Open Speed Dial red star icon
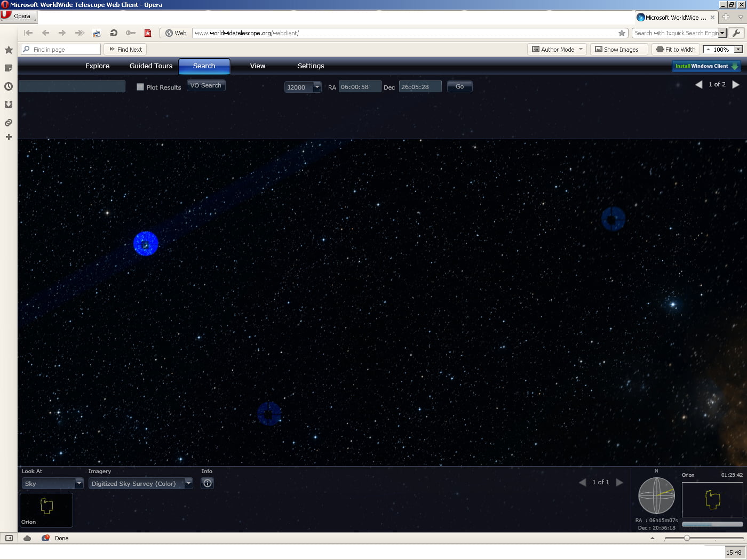Viewport: 747px width, 560px height. (148, 33)
